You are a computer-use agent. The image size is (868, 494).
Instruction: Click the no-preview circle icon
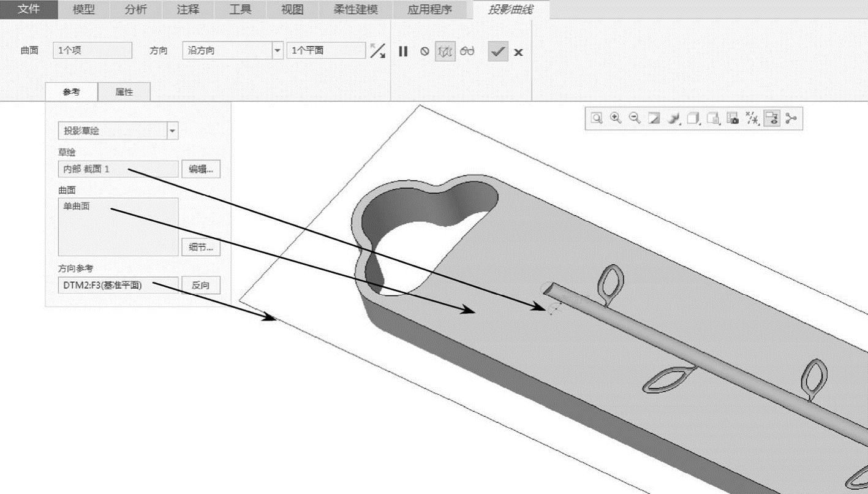pos(425,51)
